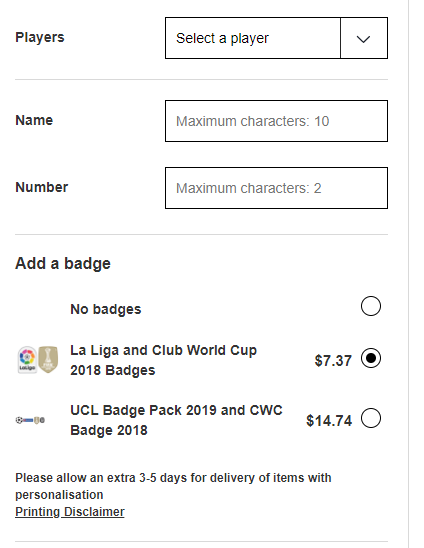Click La Liga and Club World Cup label
Screen dimensions: 424x548
pos(164,360)
